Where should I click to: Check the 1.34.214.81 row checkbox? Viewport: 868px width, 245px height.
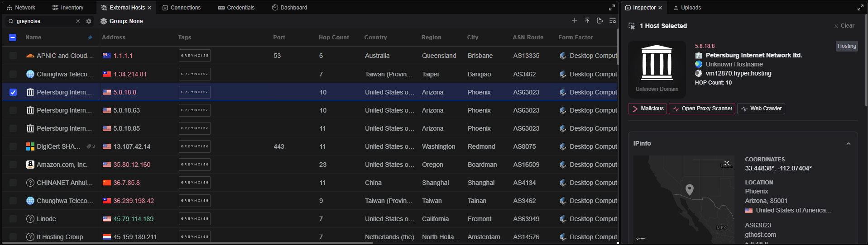[13, 74]
